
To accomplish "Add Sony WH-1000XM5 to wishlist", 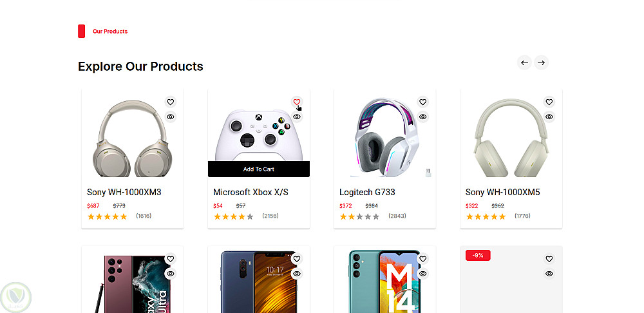I will click(x=549, y=102).
